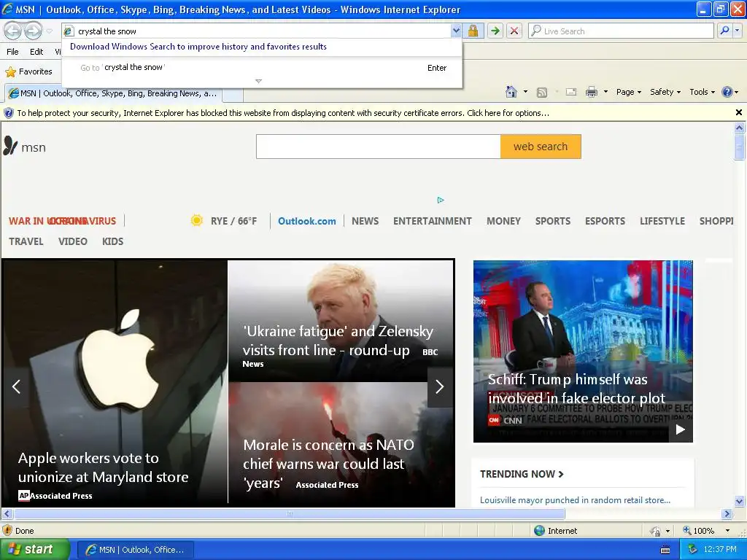Click the Read Mail envelope icon

pos(571,92)
